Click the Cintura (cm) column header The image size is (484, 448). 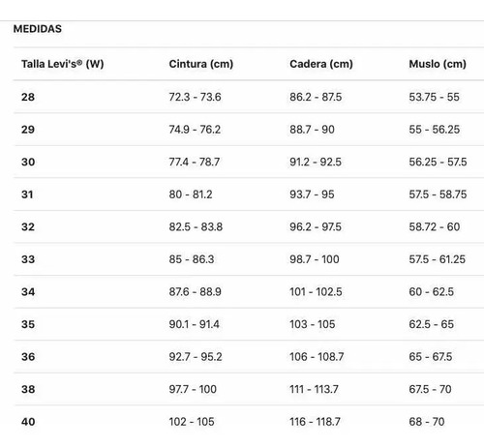[x=201, y=64]
